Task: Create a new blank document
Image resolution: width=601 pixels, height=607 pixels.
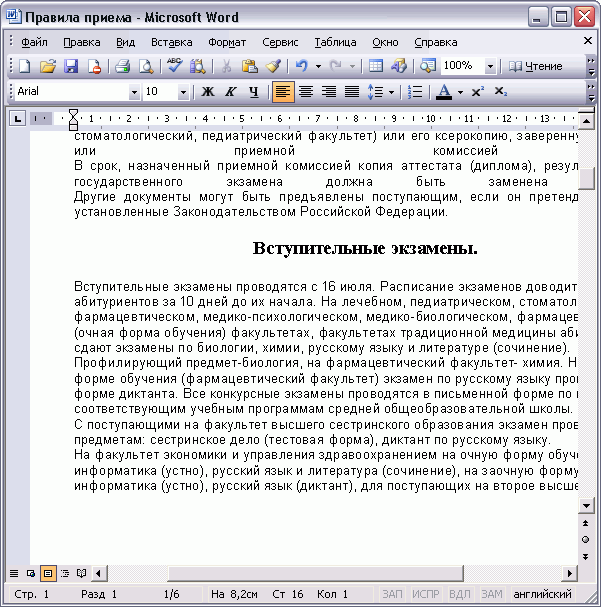Action: 25,66
